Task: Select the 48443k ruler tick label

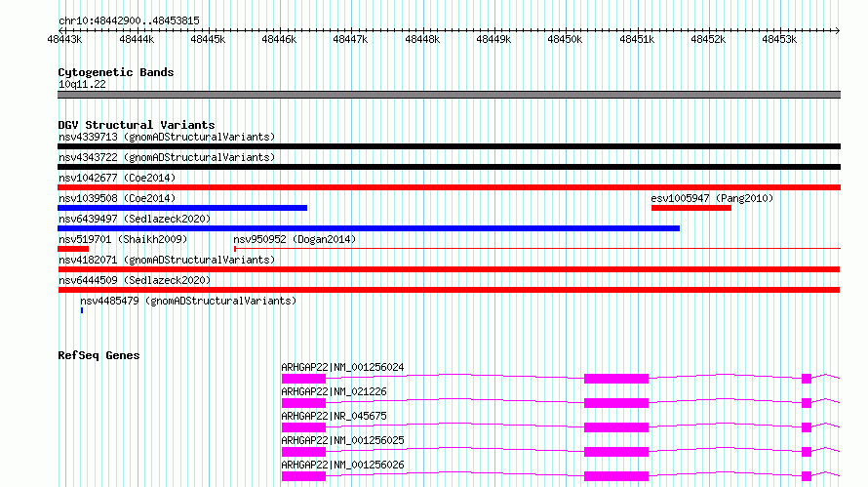Action: (x=64, y=39)
